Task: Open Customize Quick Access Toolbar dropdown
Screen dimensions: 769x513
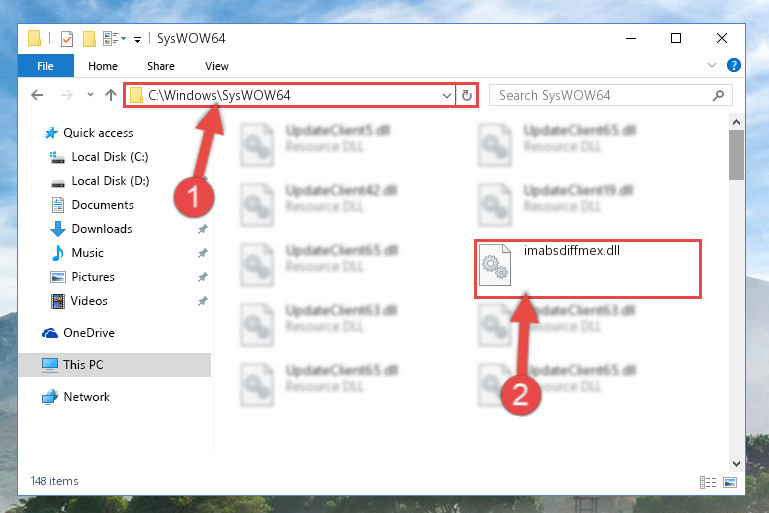Action: pos(138,39)
